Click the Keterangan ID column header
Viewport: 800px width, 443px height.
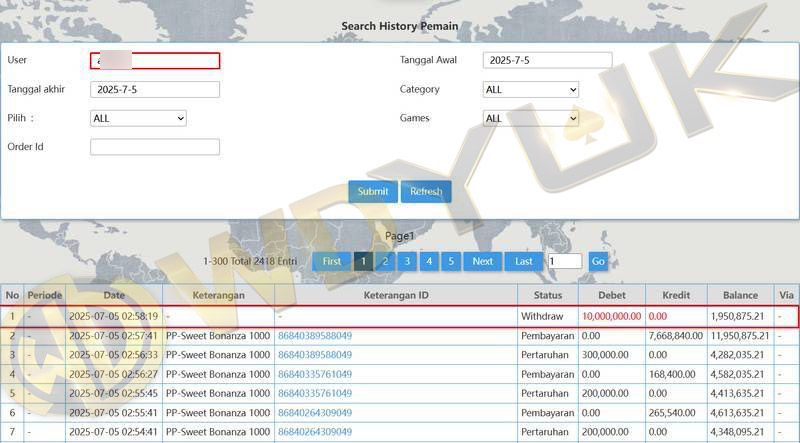[396, 295]
